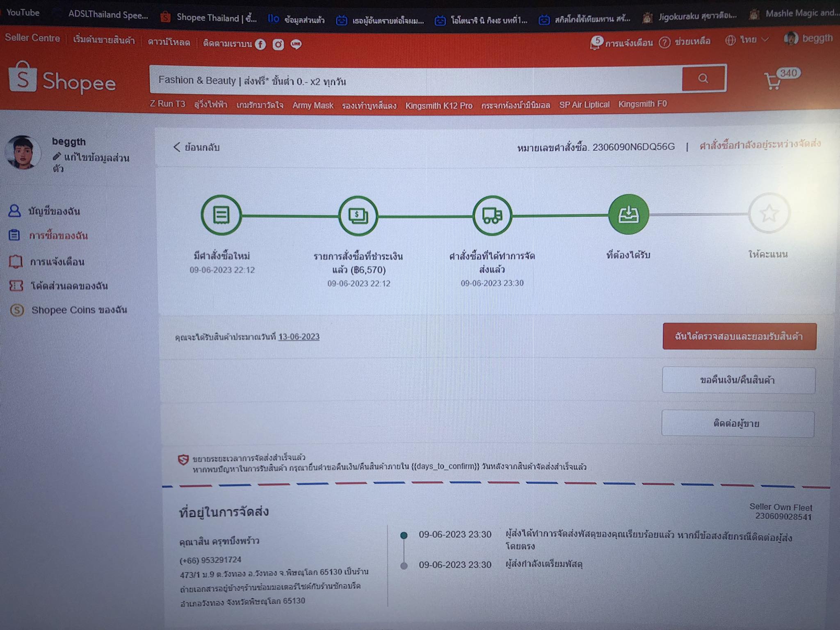Viewport: 840px width, 630px height.
Task: Click the to-receive inbox step icon
Action: pos(628,214)
